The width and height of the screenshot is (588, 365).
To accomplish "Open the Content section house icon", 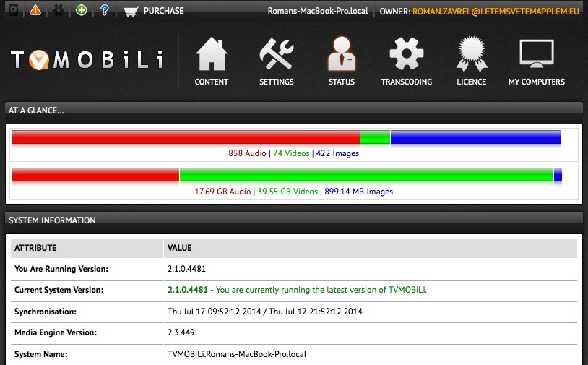I will click(x=212, y=53).
